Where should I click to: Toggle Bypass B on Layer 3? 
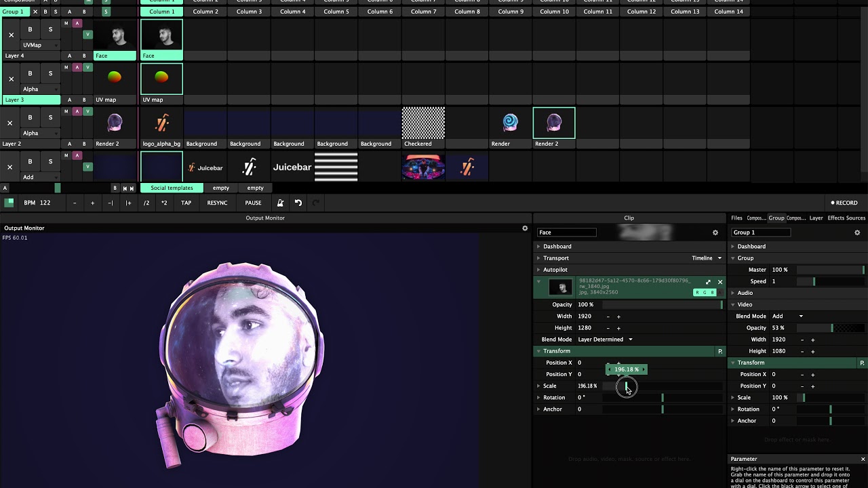(x=30, y=73)
